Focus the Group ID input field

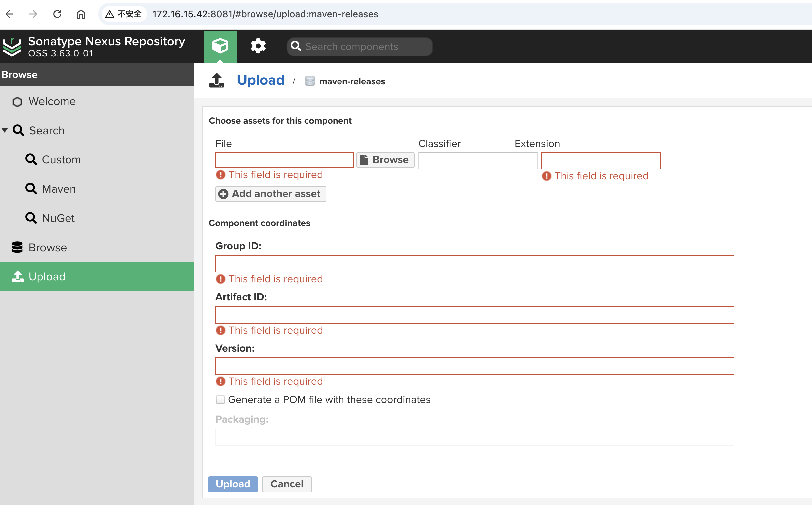pos(474,264)
